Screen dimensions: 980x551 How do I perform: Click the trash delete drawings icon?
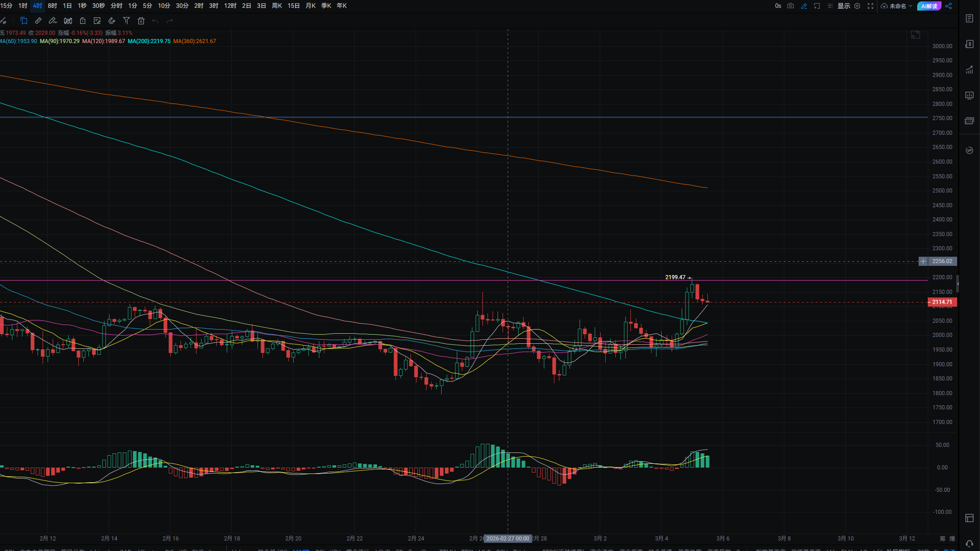click(141, 21)
